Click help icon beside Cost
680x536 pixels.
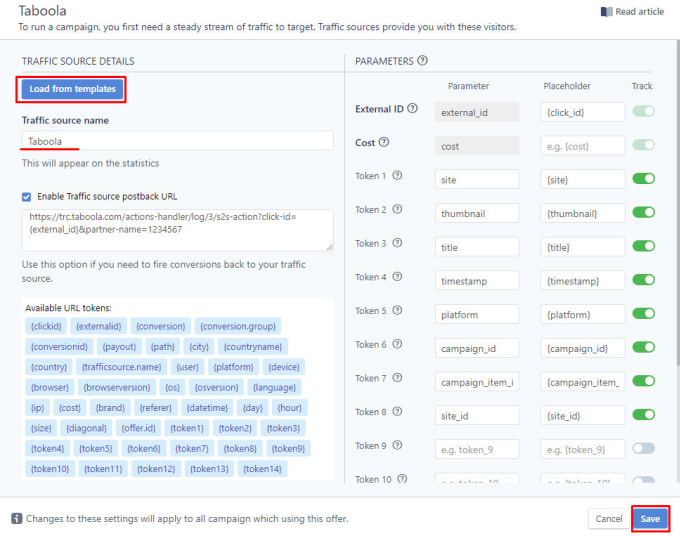click(x=384, y=142)
